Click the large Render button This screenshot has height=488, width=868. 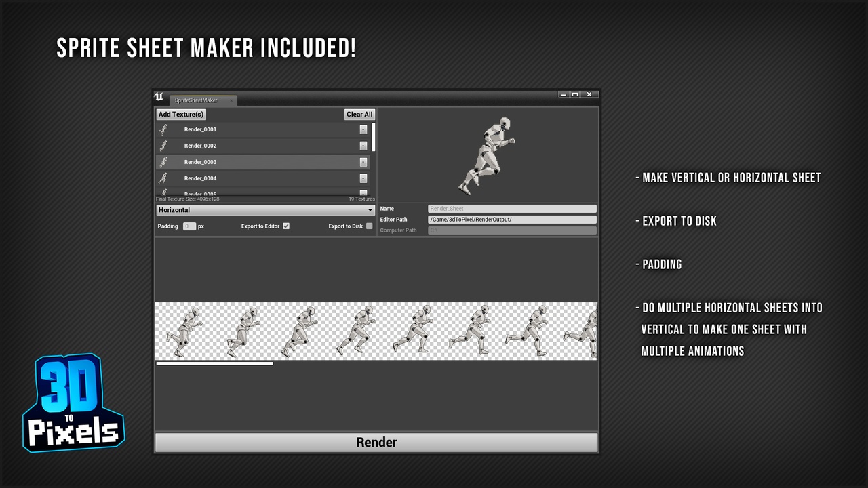click(x=376, y=443)
